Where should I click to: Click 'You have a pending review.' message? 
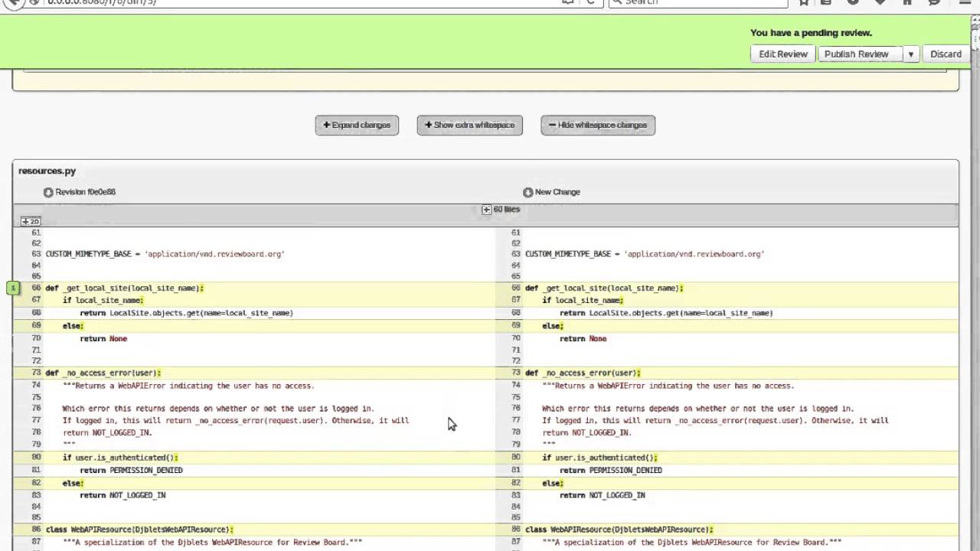click(x=811, y=33)
